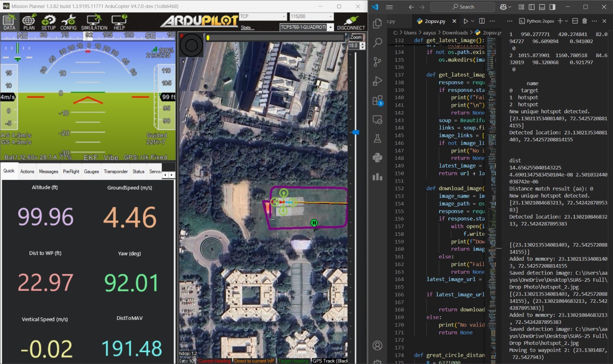Maximize the terminal panel size
Viewport: 613px width, 364px height.
point(575,21)
